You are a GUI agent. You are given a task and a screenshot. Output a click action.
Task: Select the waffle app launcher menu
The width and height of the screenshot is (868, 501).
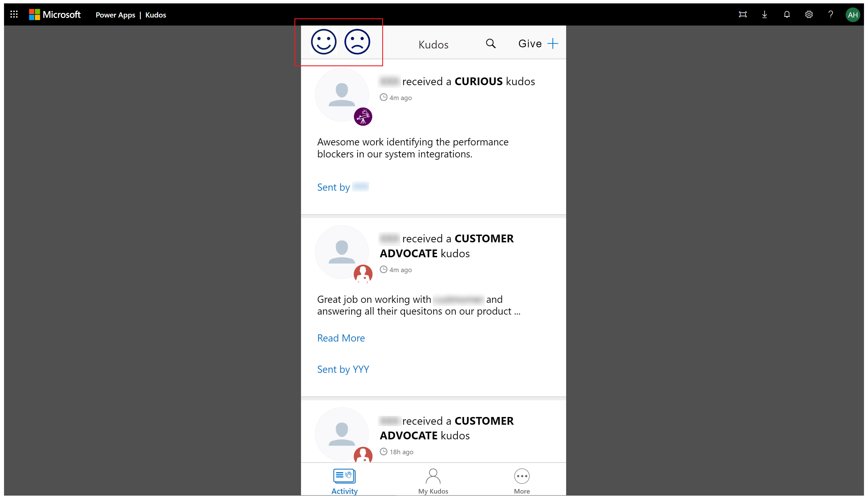coord(14,14)
